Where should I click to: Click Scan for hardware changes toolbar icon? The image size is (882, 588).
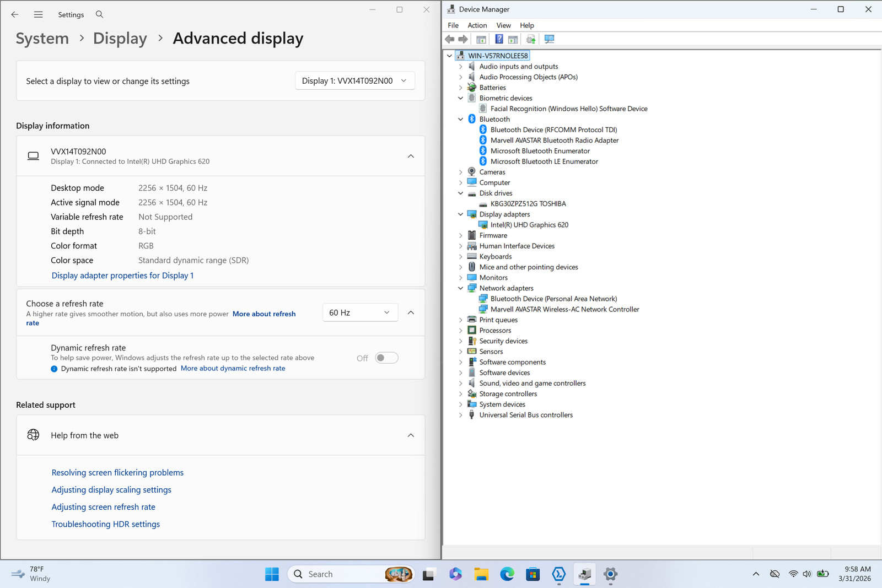tap(549, 39)
